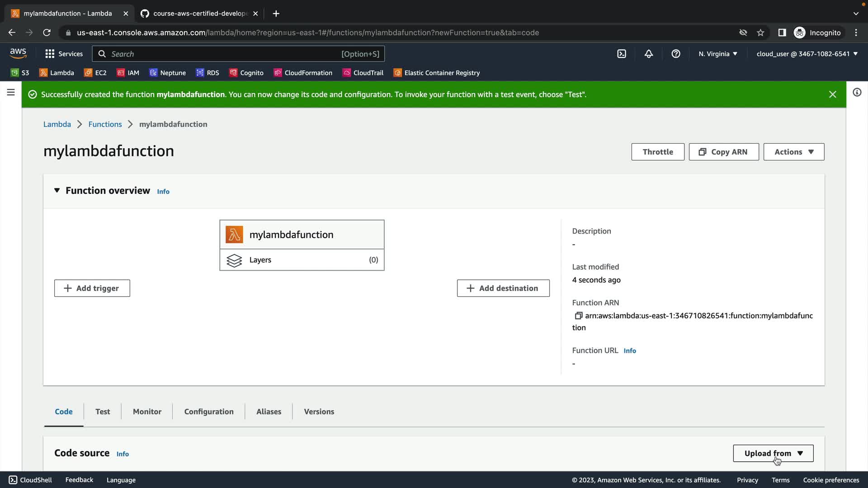Switch to the Test tab

[x=103, y=412]
